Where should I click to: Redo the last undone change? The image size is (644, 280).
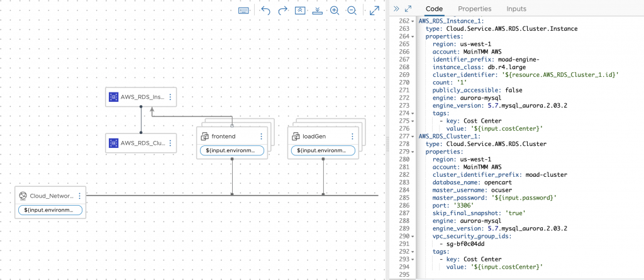pyautogui.click(x=282, y=11)
